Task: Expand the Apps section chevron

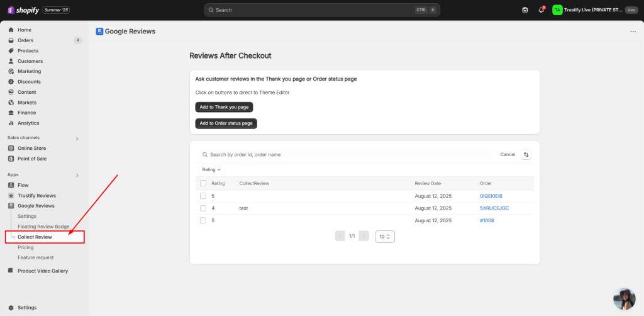Action: (77, 176)
